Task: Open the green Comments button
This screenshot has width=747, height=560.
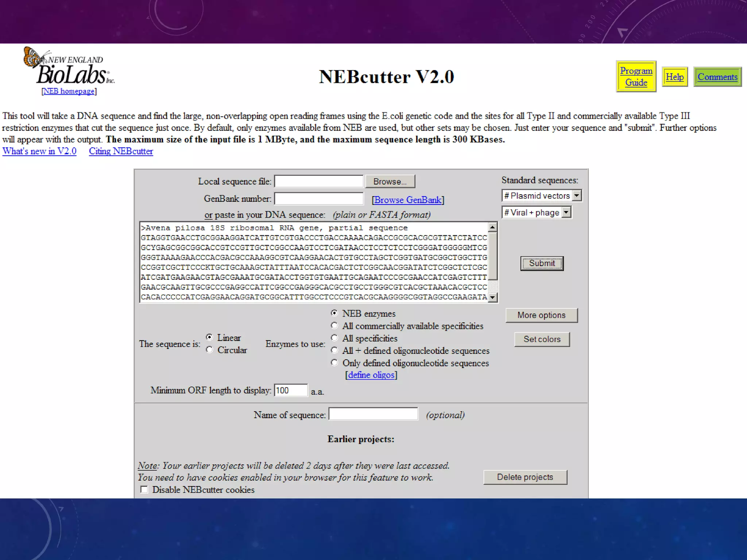Action: [x=717, y=77]
